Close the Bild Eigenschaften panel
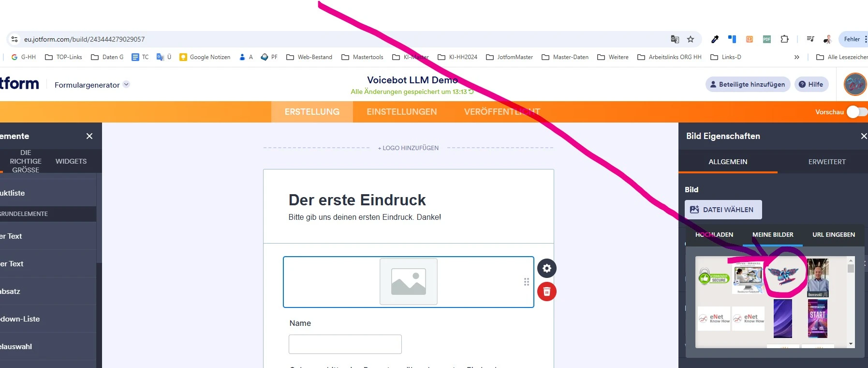868x368 pixels. [864, 136]
